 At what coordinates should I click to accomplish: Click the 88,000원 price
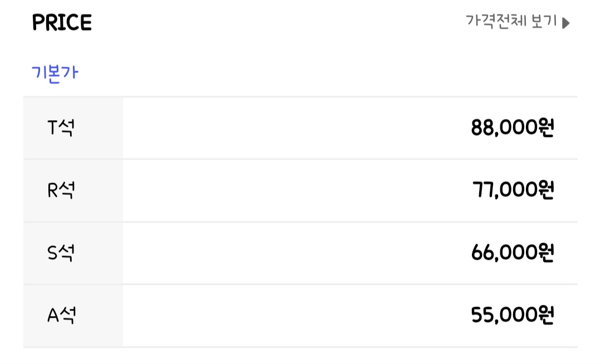point(512,128)
